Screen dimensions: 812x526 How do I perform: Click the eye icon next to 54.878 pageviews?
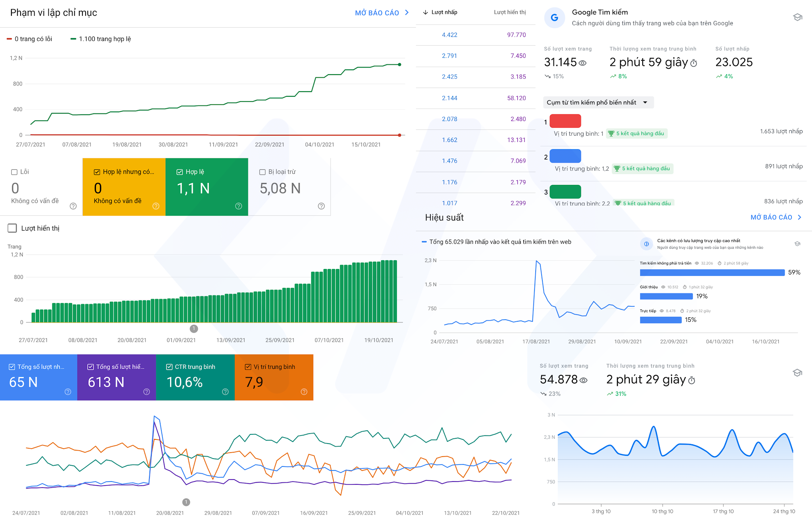click(583, 380)
